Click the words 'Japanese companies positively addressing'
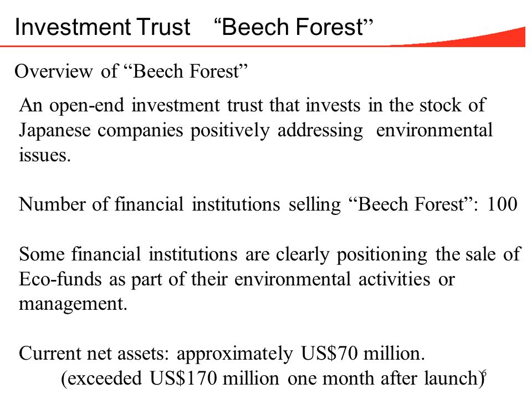Screen dimensions: 532x399 (x=191, y=131)
